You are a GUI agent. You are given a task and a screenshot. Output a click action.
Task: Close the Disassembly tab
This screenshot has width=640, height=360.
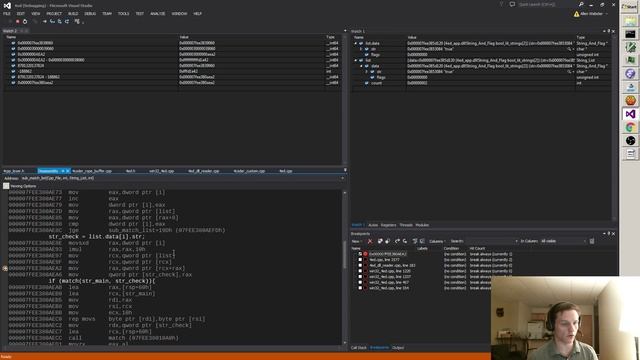68,171
